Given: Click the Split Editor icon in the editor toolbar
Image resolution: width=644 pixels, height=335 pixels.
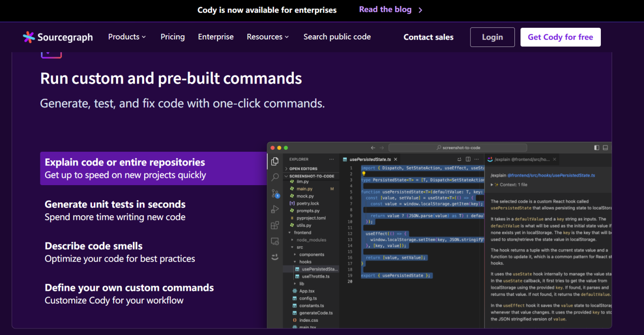Looking at the screenshot, I should tap(468, 160).
